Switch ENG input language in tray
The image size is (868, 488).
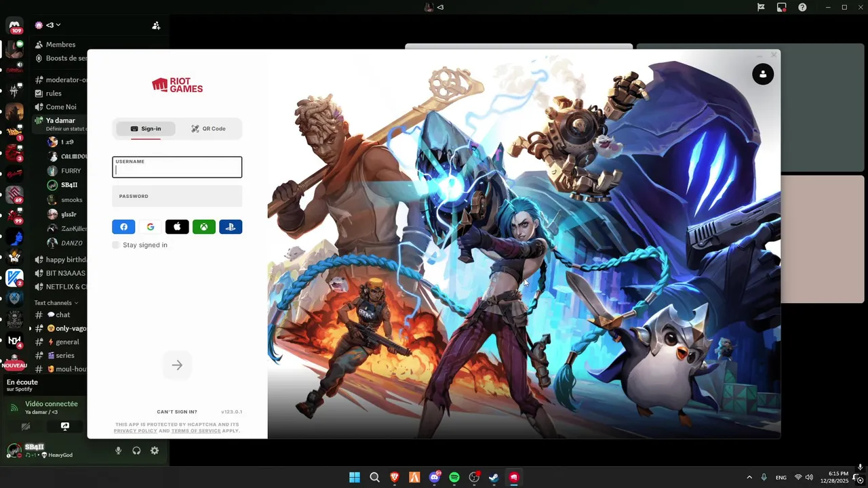coord(781,478)
